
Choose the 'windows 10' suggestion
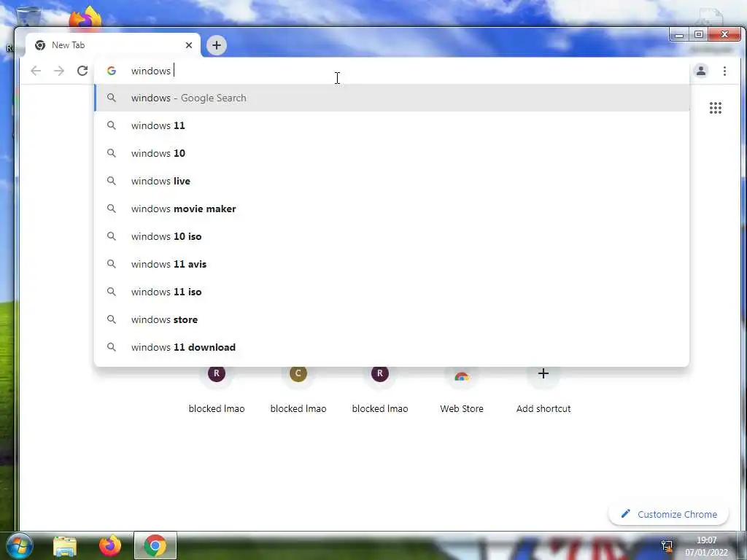pyautogui.click(x=392, y=153)
